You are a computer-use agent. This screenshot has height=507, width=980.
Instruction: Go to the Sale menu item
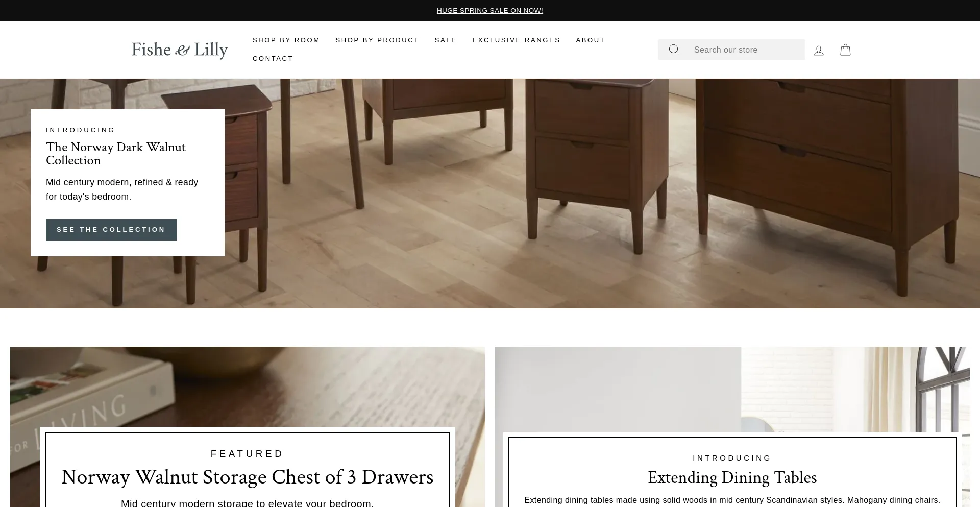(x=446, y=40)
